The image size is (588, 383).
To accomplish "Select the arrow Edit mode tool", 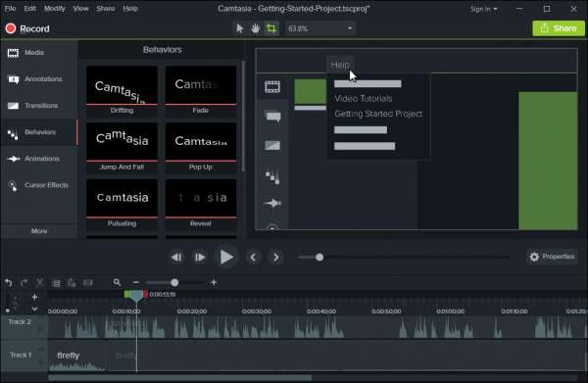I will point(240,28).
